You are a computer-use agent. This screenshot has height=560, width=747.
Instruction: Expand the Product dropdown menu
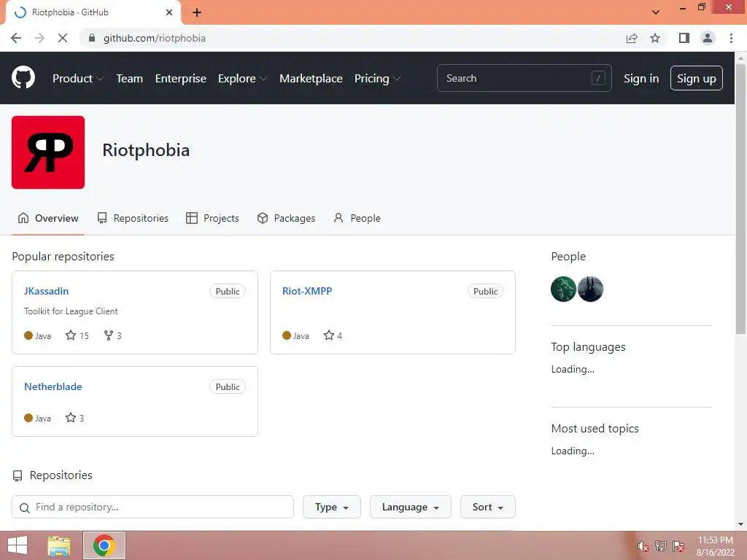77,78
